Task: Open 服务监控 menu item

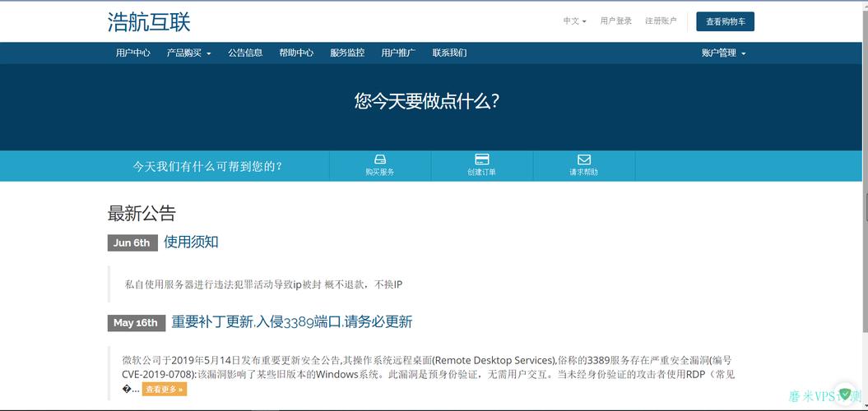Action: [x=347, y=53]
